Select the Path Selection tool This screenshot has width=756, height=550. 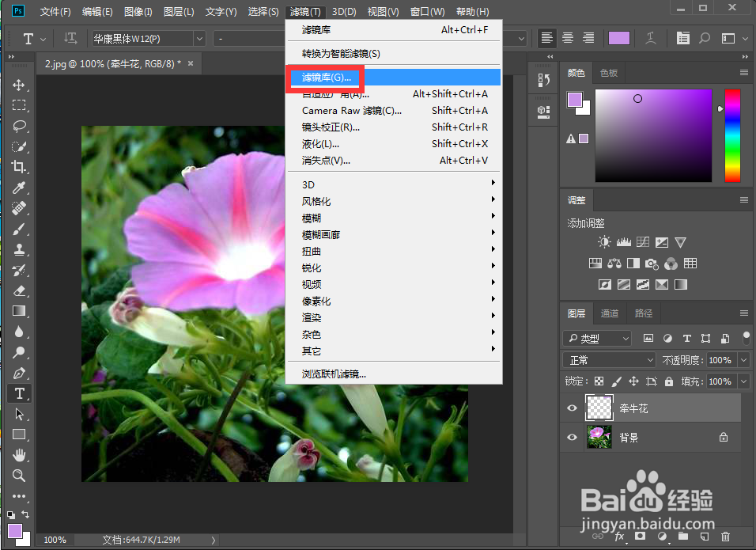(19, 415)
